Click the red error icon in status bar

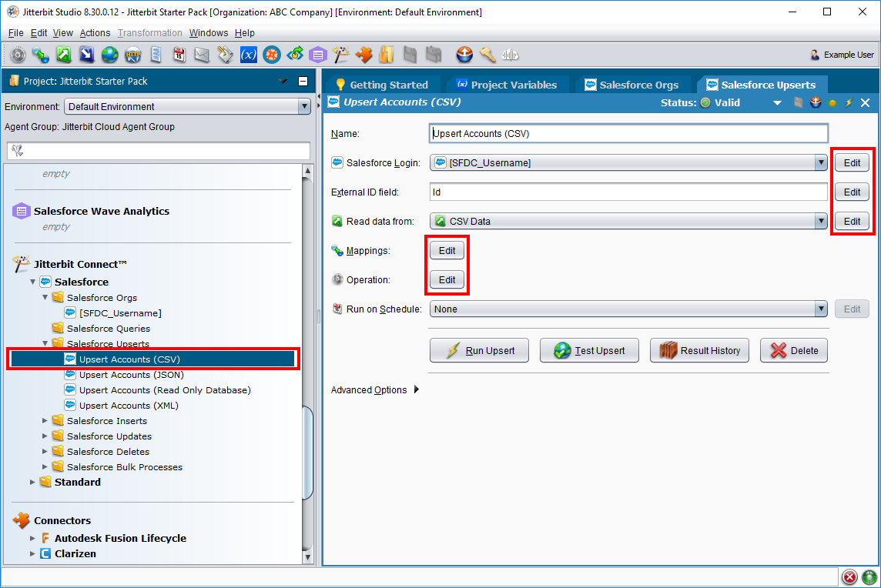coord(849,577)
